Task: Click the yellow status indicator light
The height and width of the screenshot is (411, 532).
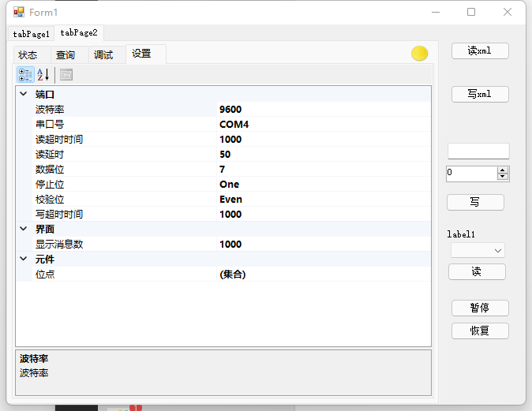Action: click(419, 54)
